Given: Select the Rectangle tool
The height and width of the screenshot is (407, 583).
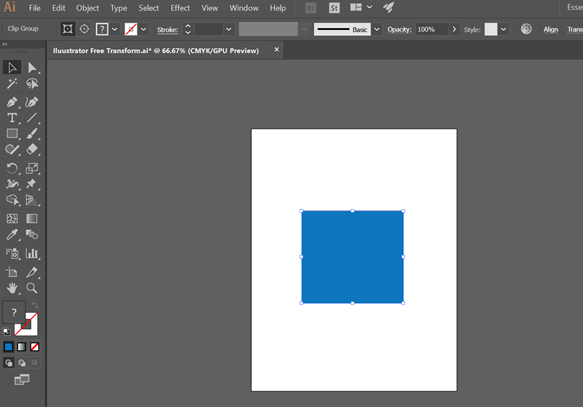Looking at the screenshot, I should tap(12, 133).
